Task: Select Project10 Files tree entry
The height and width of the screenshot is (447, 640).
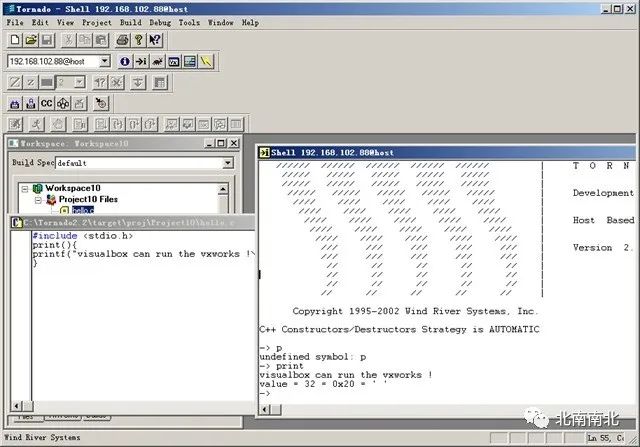Action: point(88,199)
